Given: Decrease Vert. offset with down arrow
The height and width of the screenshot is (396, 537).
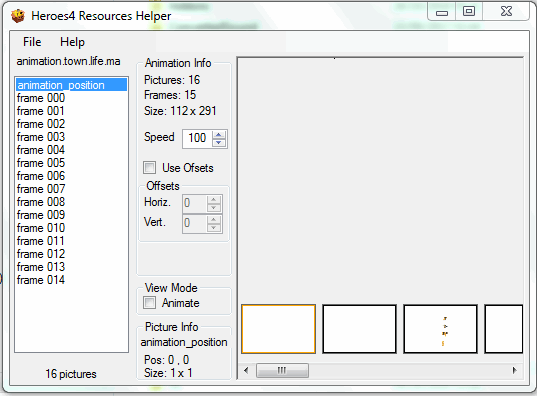Looking at the screenshot, I should click(x=214, y=228).
